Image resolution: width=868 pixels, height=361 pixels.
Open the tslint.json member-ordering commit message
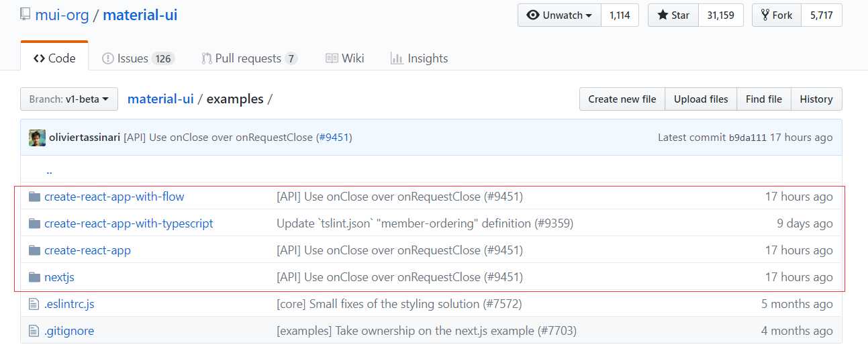pos(425,223)
